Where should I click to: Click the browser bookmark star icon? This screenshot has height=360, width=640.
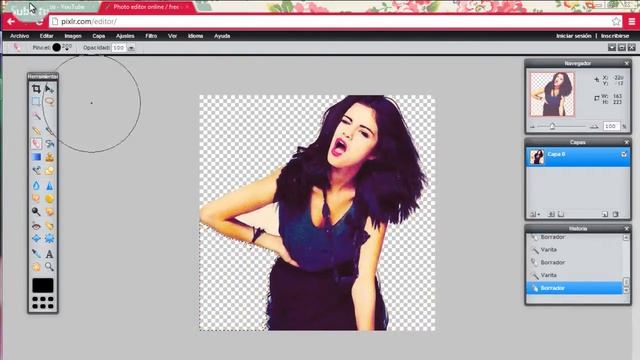(x=616, y=21)
